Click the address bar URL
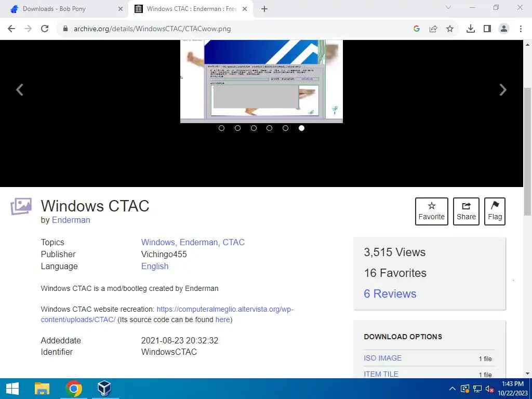The height and width of the screenshot is (399, 532). pos(152,29)
